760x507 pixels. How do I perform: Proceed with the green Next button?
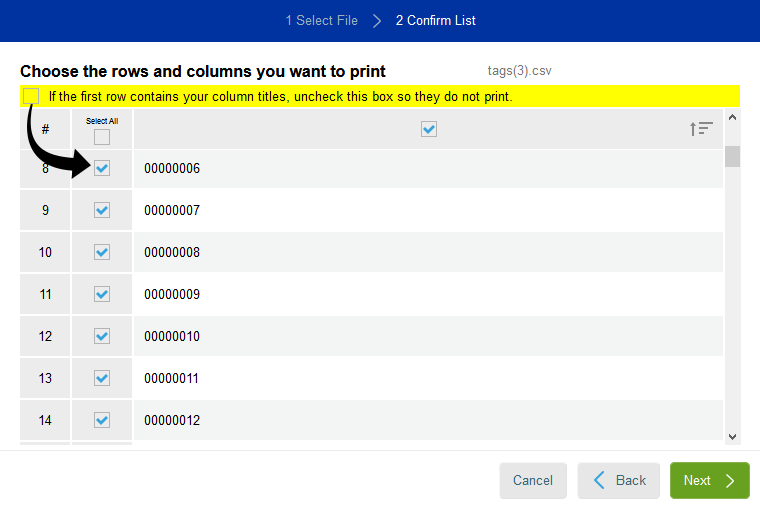tap(710, 480)
